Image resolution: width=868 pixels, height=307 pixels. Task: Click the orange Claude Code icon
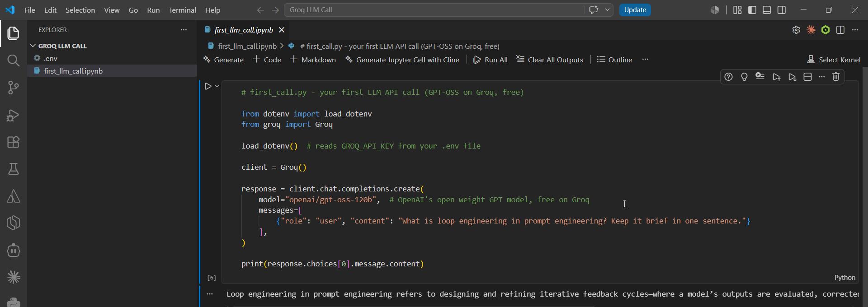[811, 30]
